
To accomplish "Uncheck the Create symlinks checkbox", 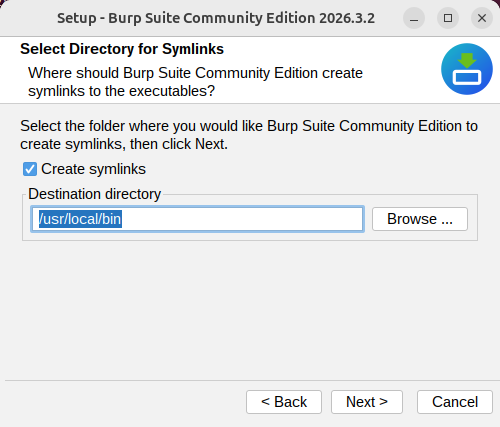I will coord(30,169).
